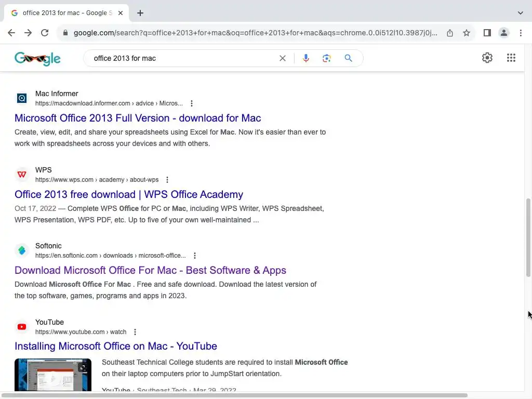Click the www.wps.com URL
Screen dimensions: 532x399
(97, 180)
